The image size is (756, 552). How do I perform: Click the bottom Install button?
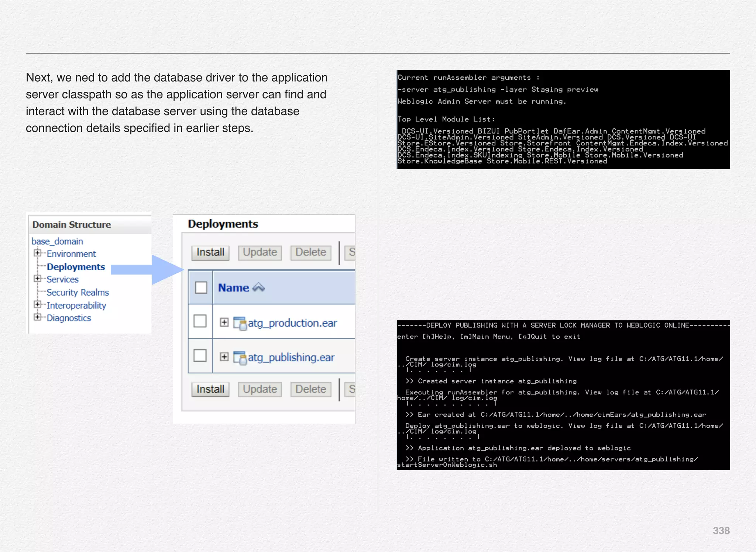click(210, 389)
